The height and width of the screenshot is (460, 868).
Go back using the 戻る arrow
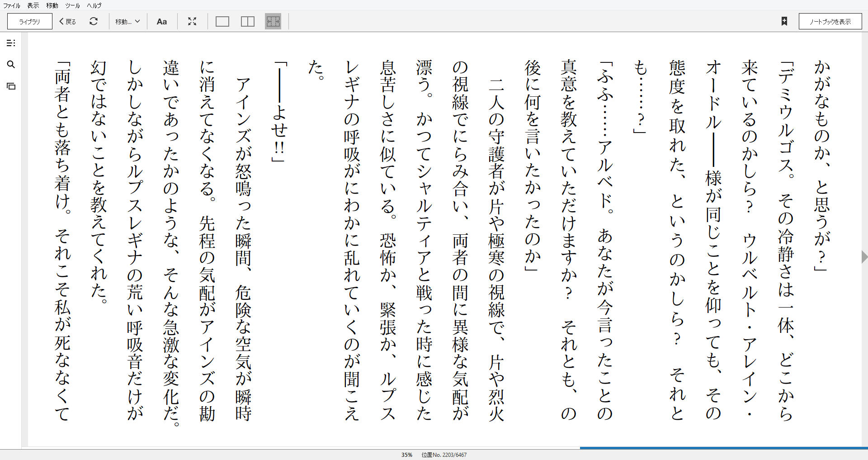click(x=66, y=21)
